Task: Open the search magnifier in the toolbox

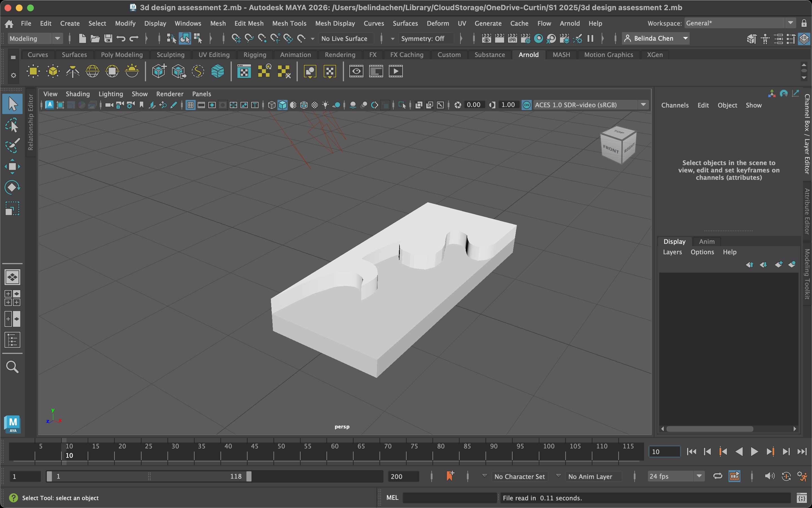Action: click(12, 367)
